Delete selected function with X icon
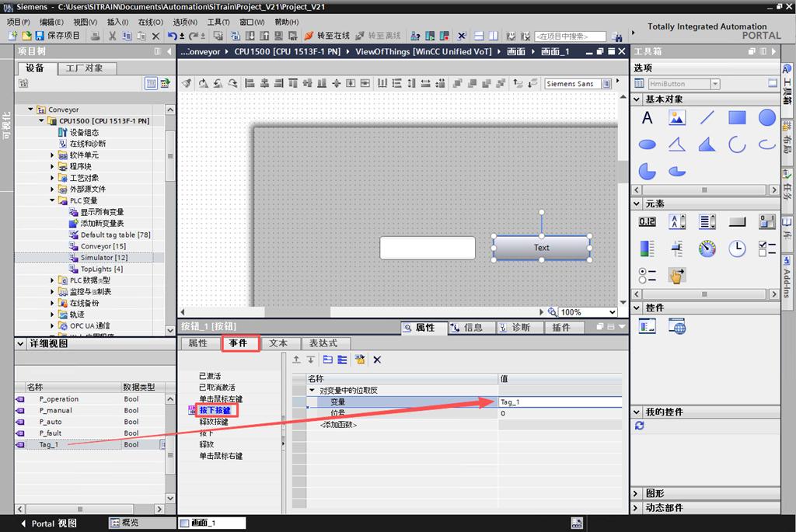The width and height of the screenshot is (796, 532). 377,360
